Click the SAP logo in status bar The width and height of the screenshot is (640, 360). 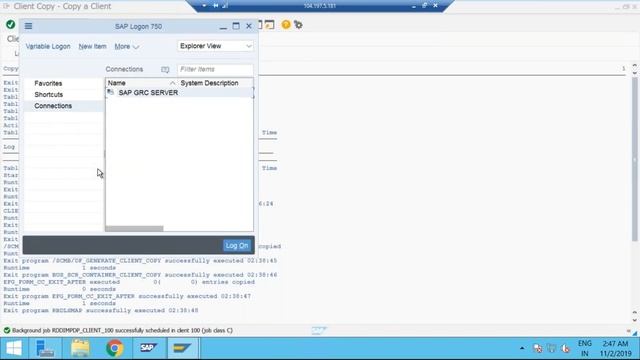(x=319, y=331)
